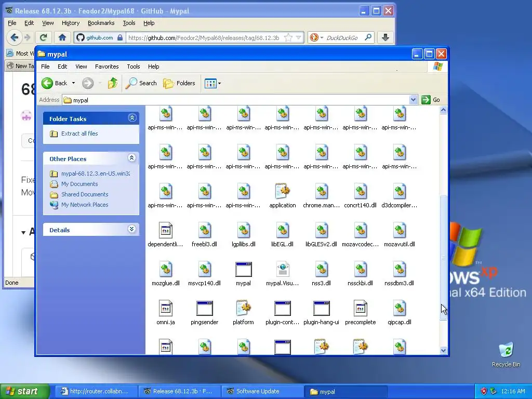The width and height of the screenshot is (532, 399).
Task: Open Downloads arrow in Mypal browser toolbar
Action: tap(385, 37)
